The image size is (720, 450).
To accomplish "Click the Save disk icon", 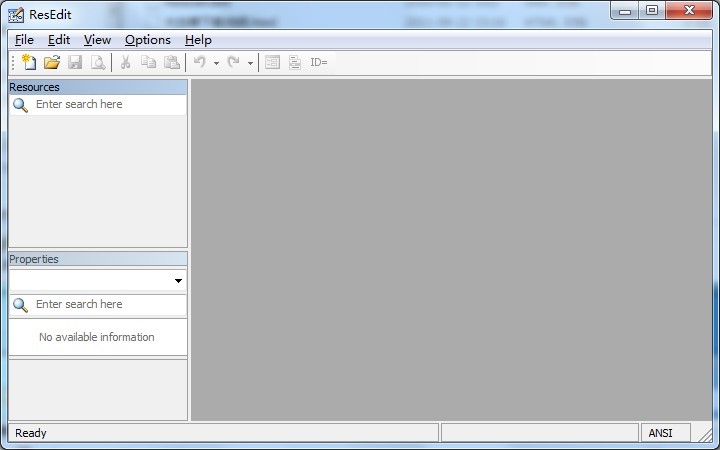I will click(75, 62).
